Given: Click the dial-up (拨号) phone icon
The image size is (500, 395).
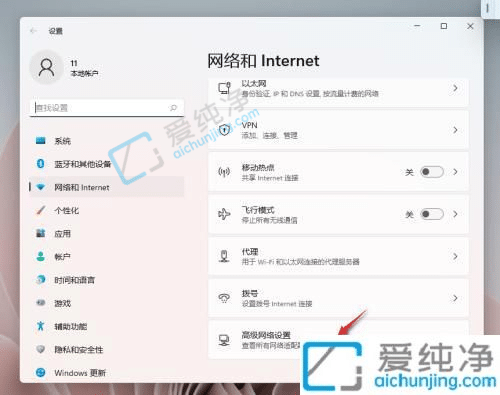Looking at the screenshot, I should 224,298.
